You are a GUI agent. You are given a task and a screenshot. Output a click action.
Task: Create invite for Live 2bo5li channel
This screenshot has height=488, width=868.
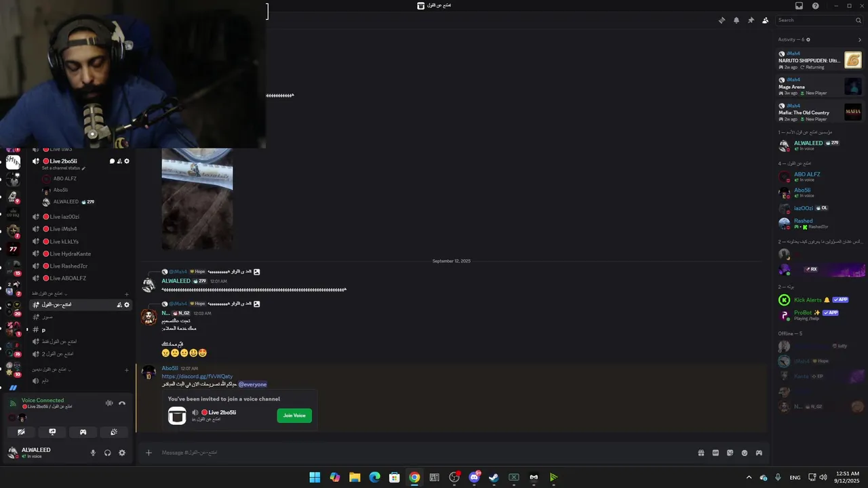(x=119, y=161)
